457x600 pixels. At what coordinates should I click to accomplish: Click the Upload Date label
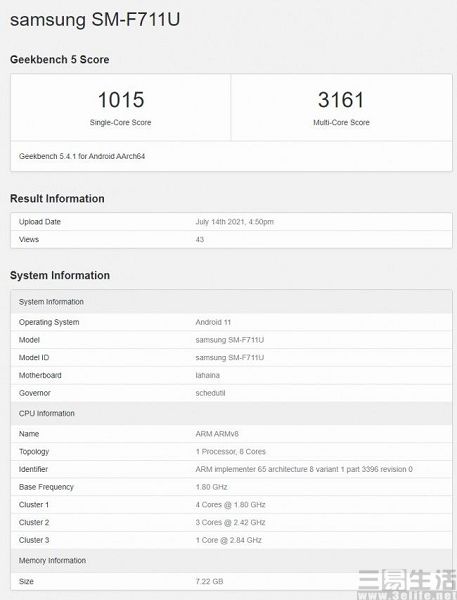(x=40, y=222)
